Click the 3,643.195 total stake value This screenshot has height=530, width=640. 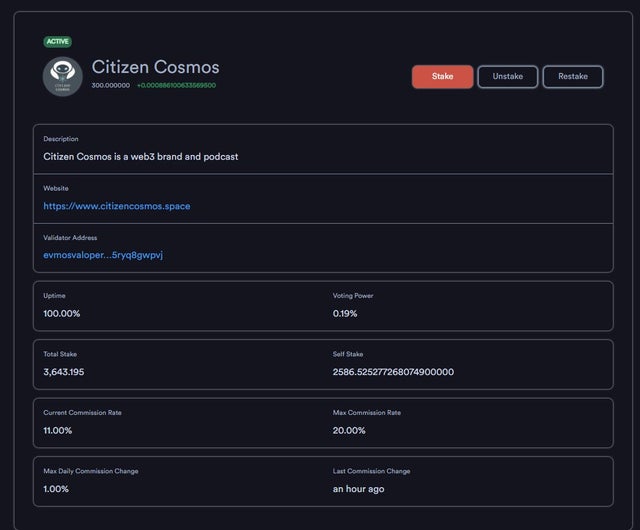click(x=64, y=372)
